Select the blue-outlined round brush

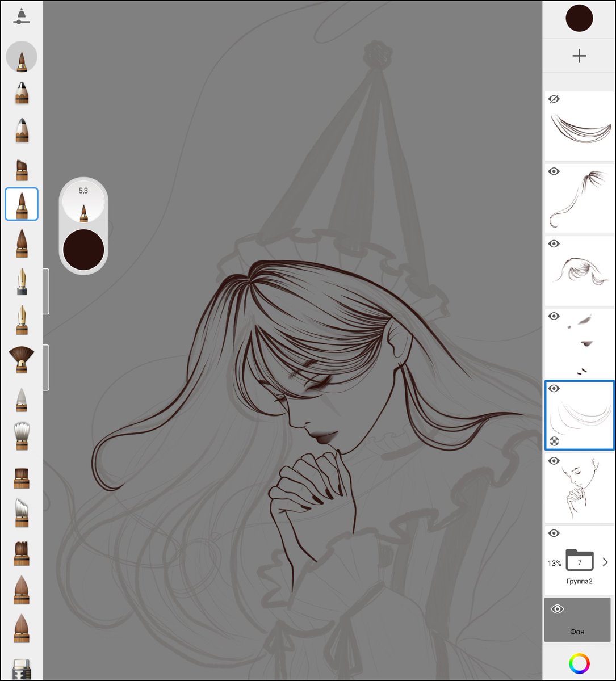click(x=22, y=204)
